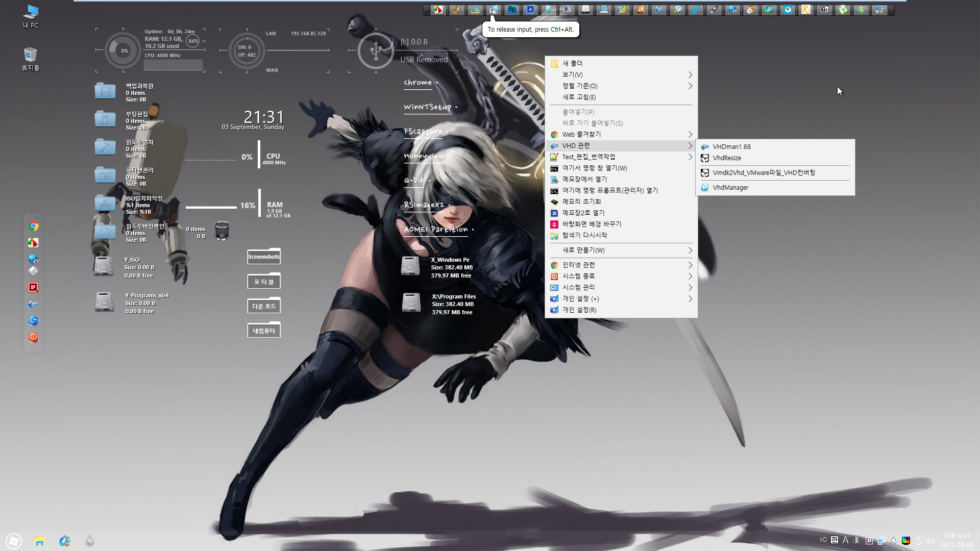Screen dimensions: 980x551
Task: Expand 시스템 종료 submenu
Action: click(x=621, y=277)
